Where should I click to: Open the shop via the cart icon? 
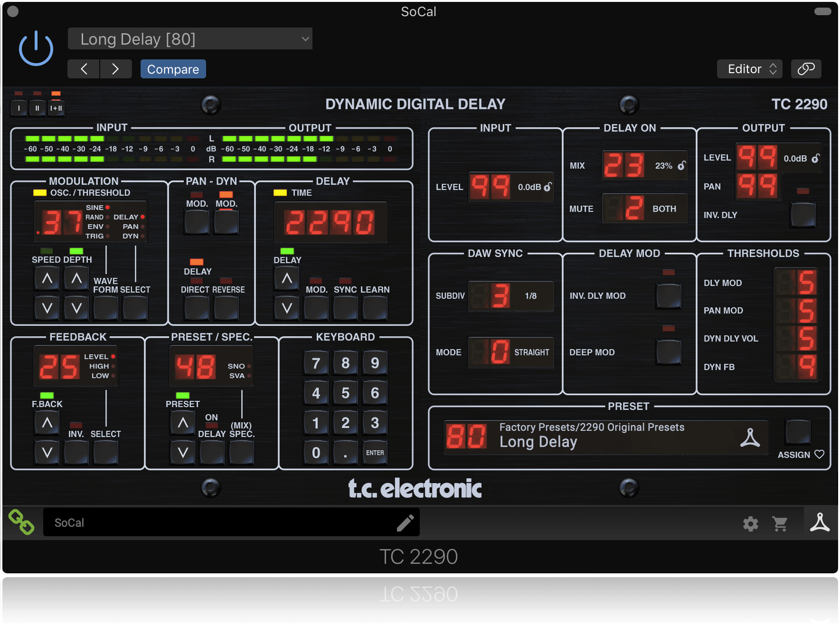[x=780, y=523]
